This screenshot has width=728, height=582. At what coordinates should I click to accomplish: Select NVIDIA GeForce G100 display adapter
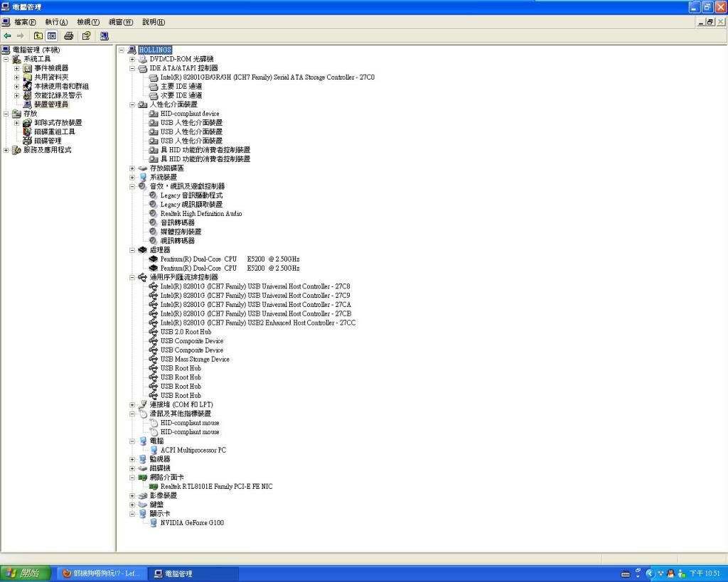(x=192, y=523)
